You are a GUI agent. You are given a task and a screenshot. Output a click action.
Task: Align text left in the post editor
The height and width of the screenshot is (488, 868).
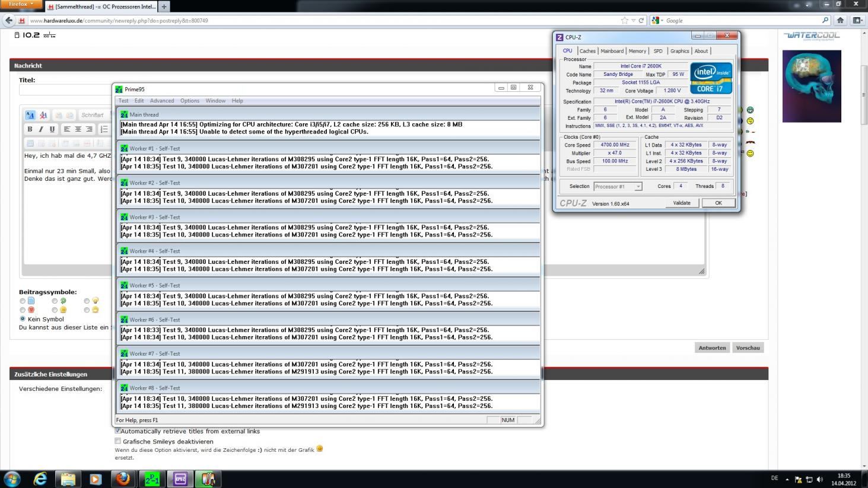tap(67, 129)
